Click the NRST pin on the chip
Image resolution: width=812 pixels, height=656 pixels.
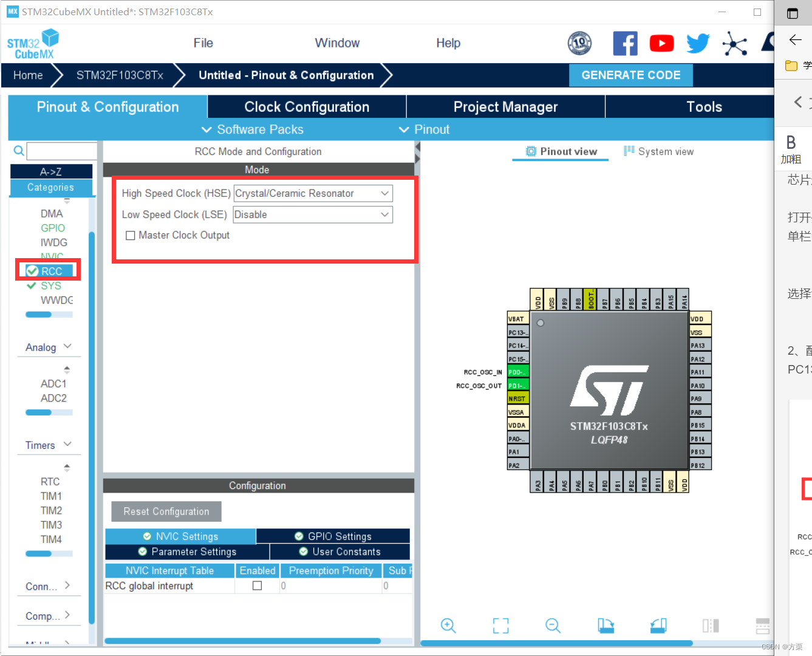pyautogui.click(x=518, y=398)
